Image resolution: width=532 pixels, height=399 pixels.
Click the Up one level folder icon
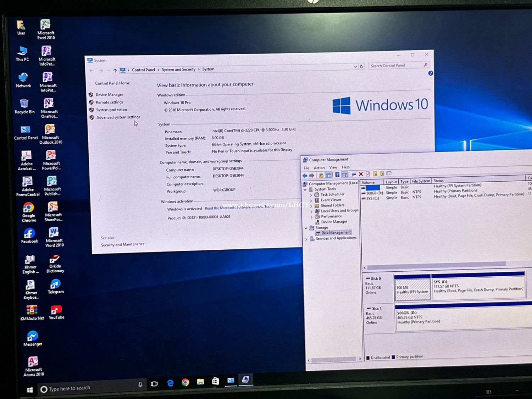click(x=321, y=175)
